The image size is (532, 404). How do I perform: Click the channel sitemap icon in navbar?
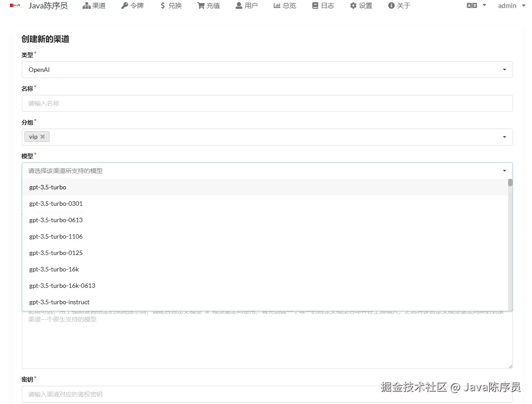point(86,6)
